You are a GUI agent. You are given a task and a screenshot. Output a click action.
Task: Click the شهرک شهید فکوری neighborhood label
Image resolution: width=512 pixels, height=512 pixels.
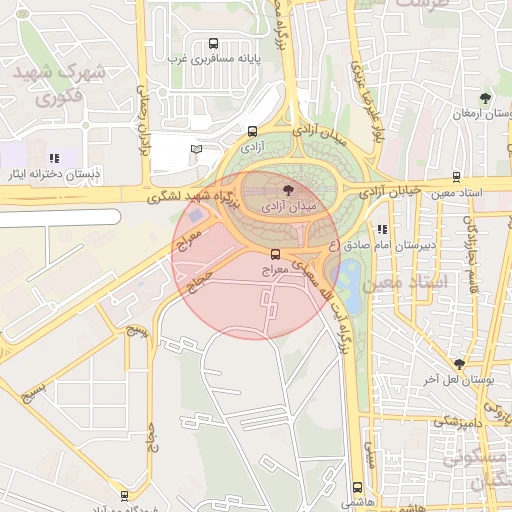click(59, 84)
